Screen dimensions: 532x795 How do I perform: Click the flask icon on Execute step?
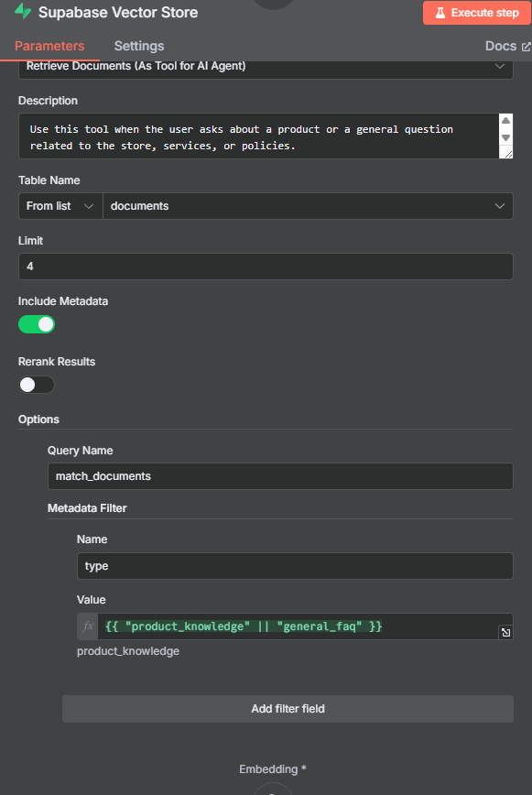tap(440, 13)
